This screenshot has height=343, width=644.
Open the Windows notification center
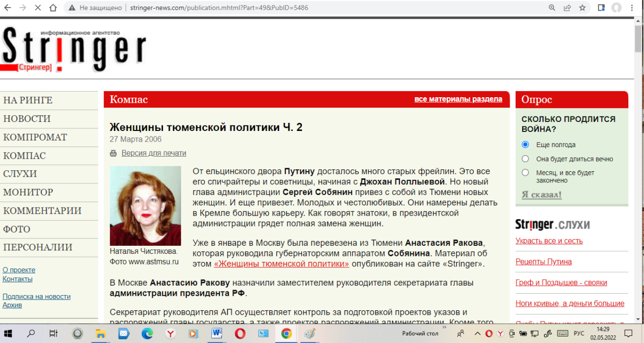pyautogui.click(x=628, y=333)
